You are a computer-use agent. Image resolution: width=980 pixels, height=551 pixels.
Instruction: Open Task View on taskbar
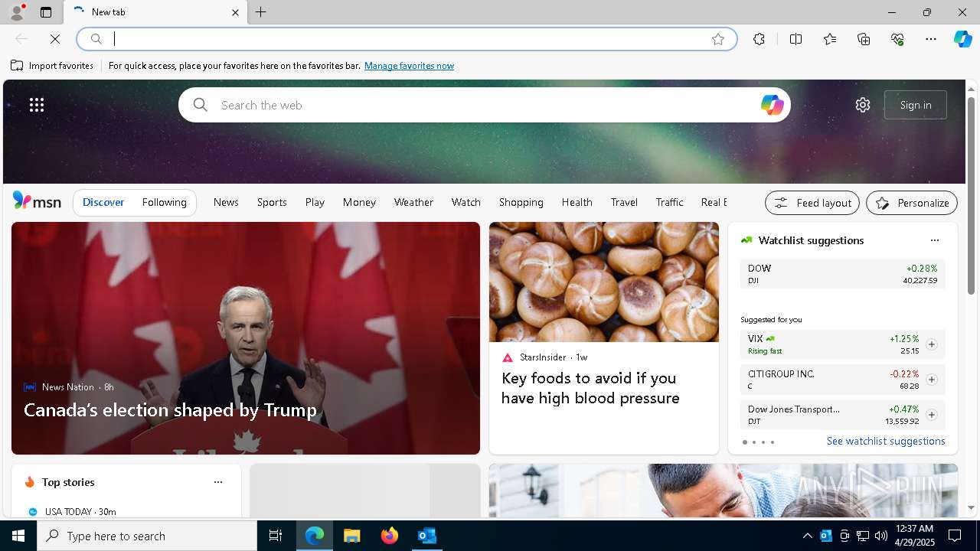click(276, 536)
